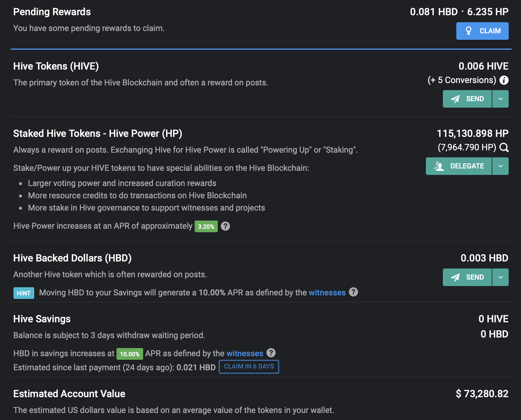Click the 10.00% savings APR badge
The image size is (521, 420).
pos(130,354)
